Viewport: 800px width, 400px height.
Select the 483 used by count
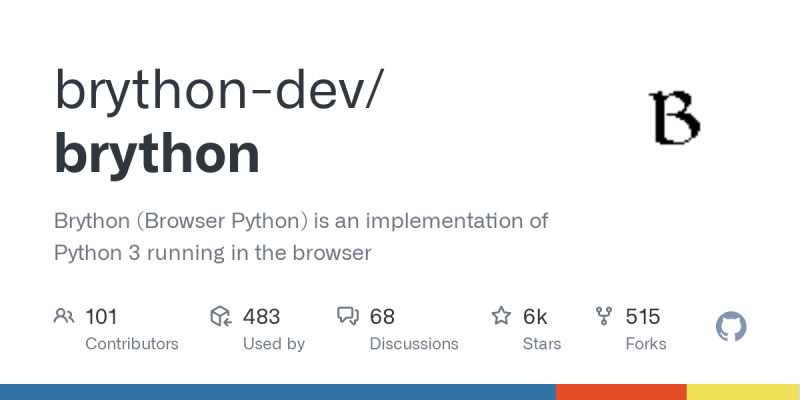261,317
